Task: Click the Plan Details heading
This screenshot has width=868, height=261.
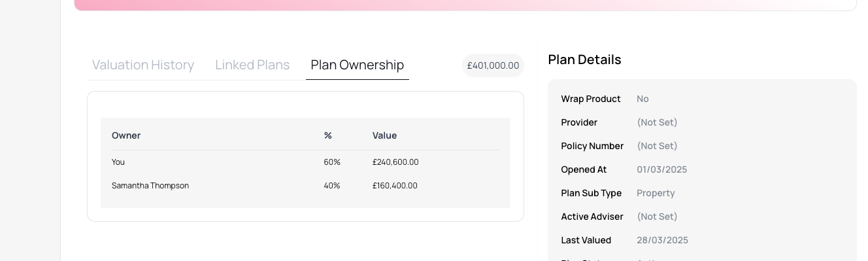Action: click(584, 60)
